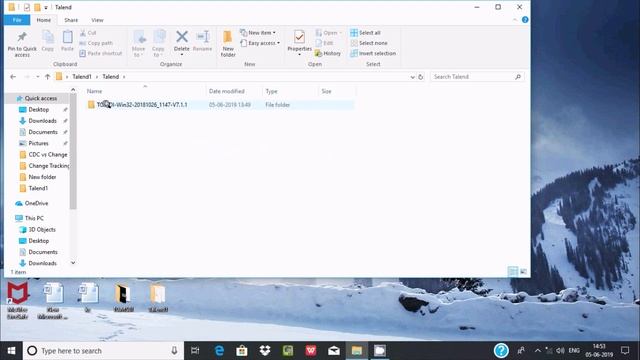
Task: Click the Paste ribbon button
Action: coord(67,41)
